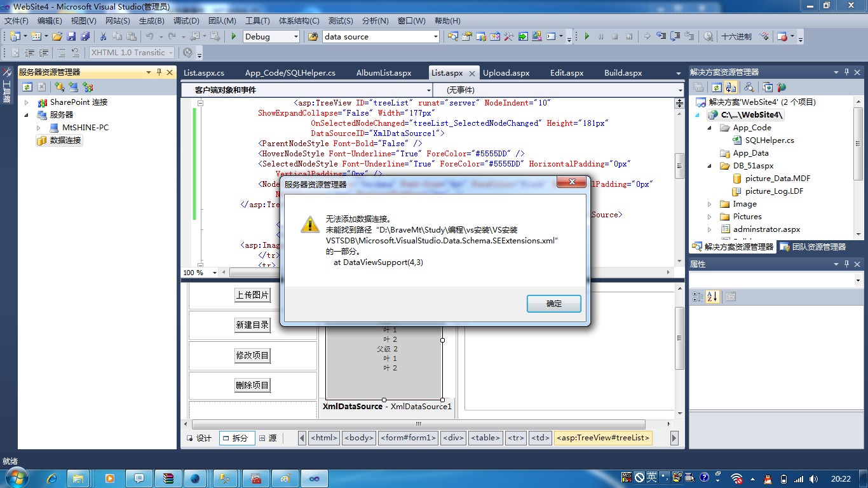This screenshot has height=488, width=868.
Task: Click the Step Over debug icon
Action: 675,37
